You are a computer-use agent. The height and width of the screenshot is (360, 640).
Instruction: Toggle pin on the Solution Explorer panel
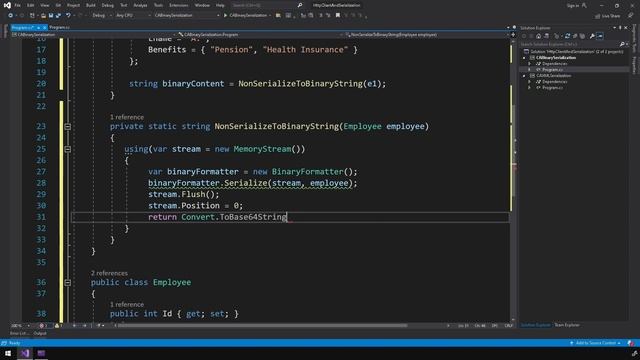tap(620, 28)
